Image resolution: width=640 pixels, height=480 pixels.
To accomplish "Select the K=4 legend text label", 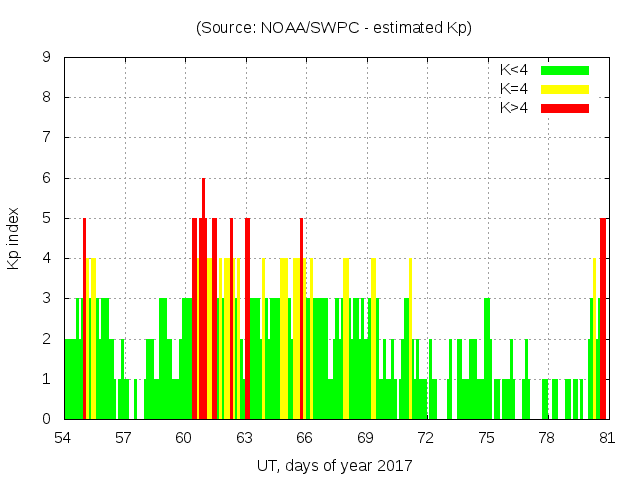I will pos(515,89).
